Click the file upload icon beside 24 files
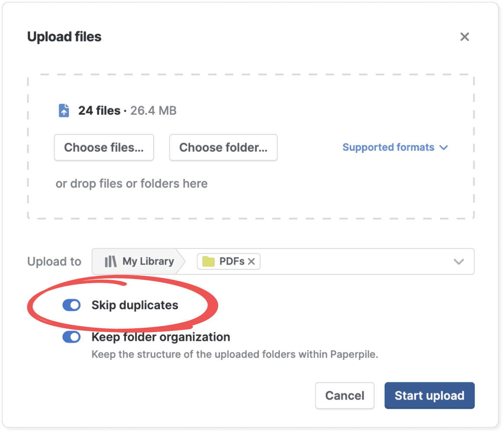 64,110
